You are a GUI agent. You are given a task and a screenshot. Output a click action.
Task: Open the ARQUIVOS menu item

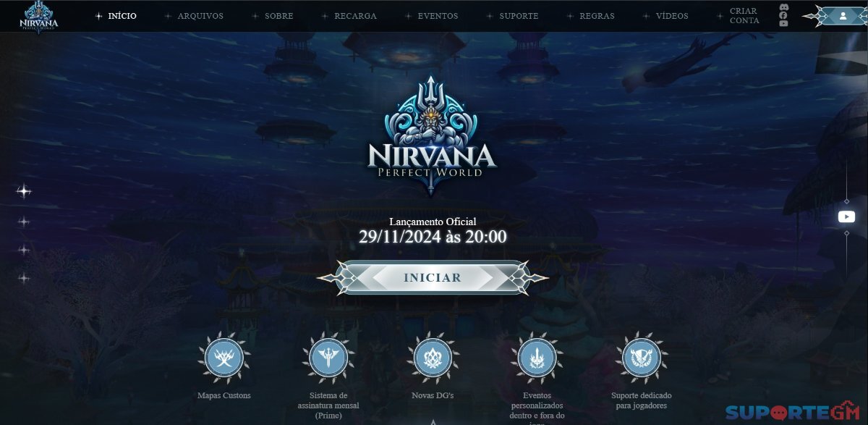tap(200, 16)
